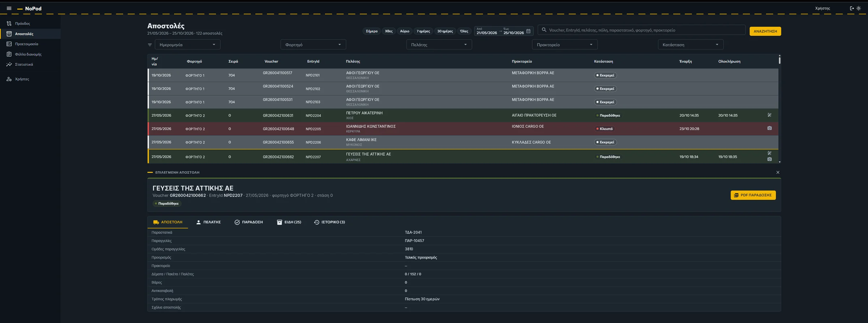Screen dimensions: 868x323
Task: Click signature icon in ΓΕΥΣΕΙΣ ΤΗΣ ΑΤΤΙΚΗΣ row
Action: [769, 153]
